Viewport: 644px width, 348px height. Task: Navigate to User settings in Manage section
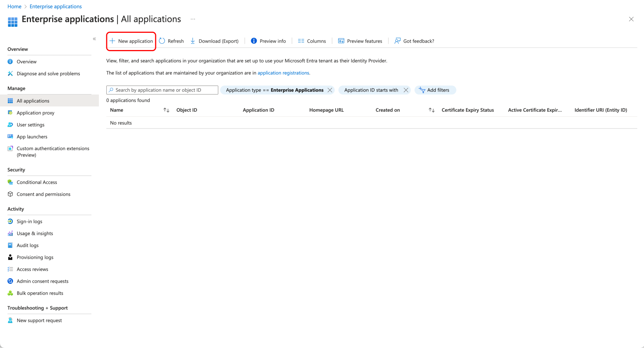[x=30, y=125]
